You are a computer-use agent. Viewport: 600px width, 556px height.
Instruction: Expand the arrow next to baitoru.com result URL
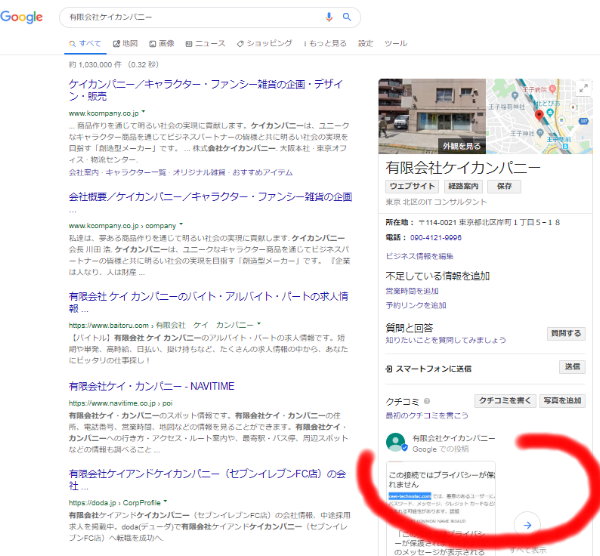261,325
